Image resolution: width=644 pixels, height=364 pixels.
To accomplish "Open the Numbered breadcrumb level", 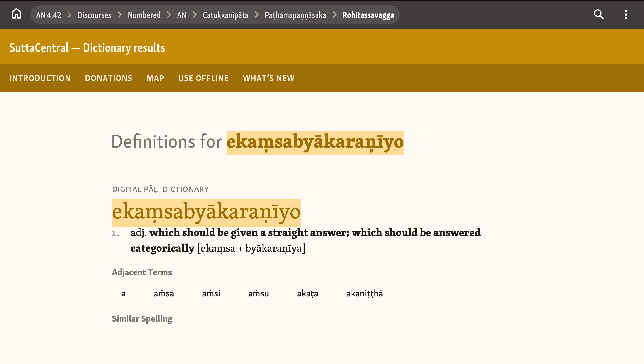I will [x=144, y=15].
